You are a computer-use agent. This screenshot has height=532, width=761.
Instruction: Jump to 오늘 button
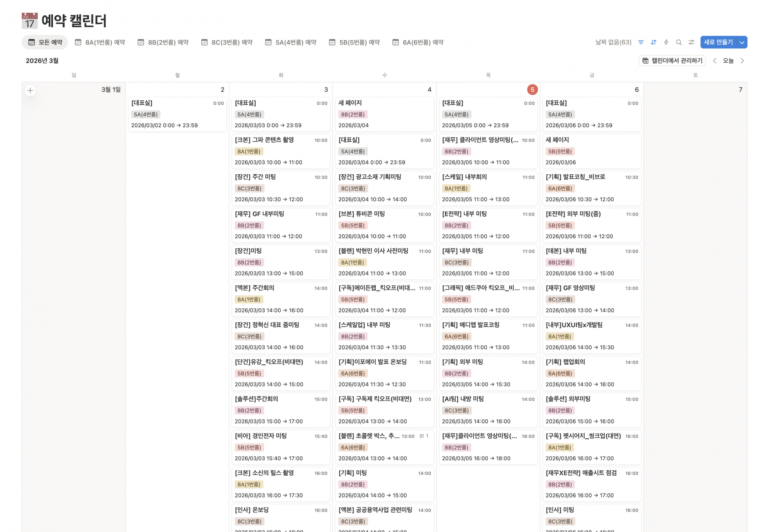[x=728, y=61]
